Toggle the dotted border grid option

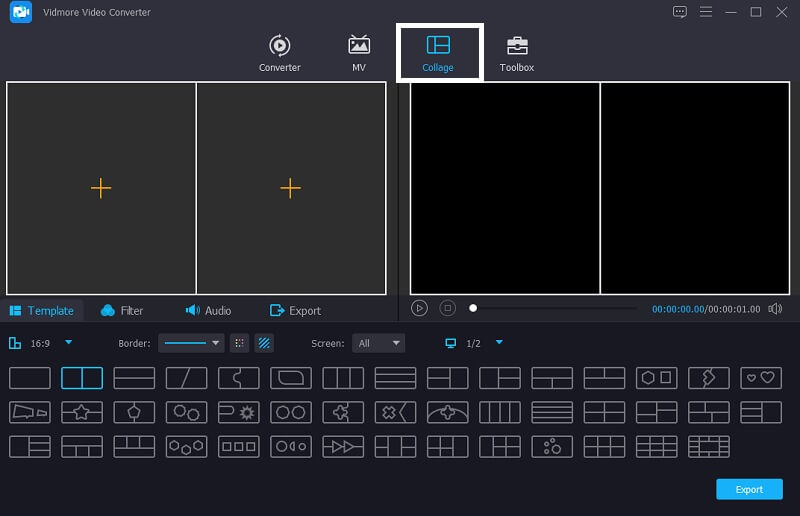(x=239, y=343)
